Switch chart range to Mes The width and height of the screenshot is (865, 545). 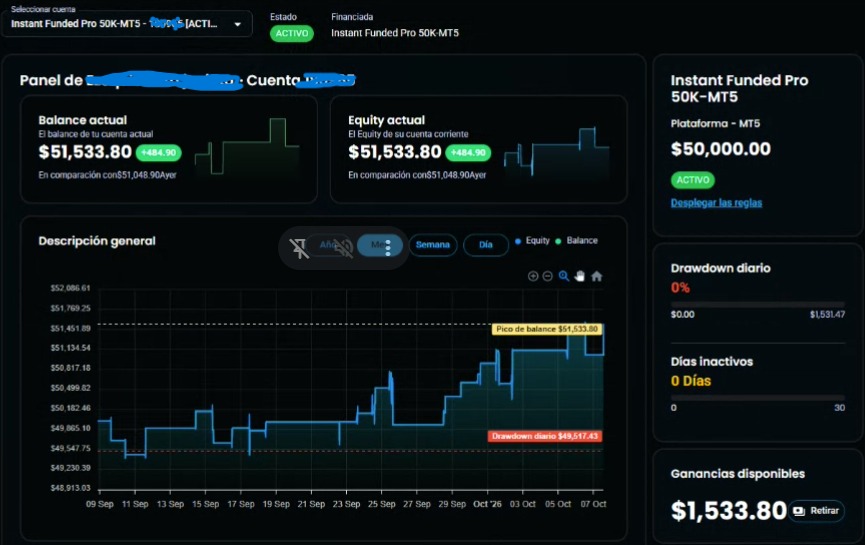pyautogui.click(x=380, y=245)
